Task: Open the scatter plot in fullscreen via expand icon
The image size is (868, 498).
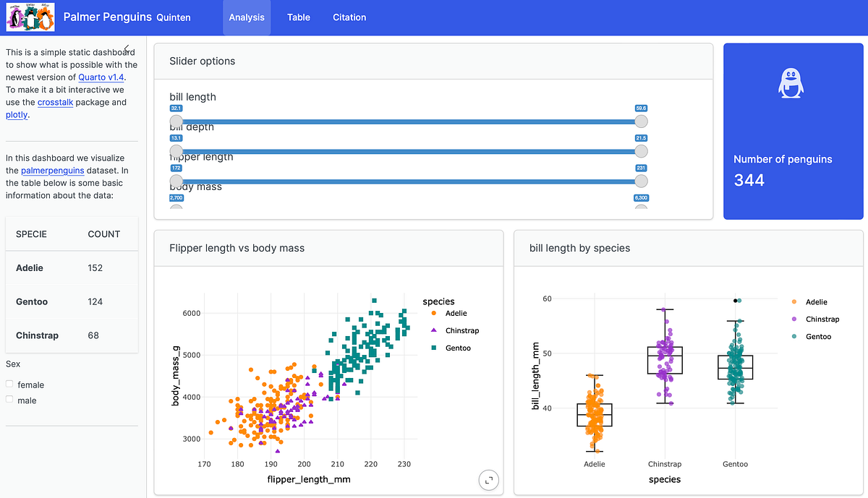Action: [488, 480]
